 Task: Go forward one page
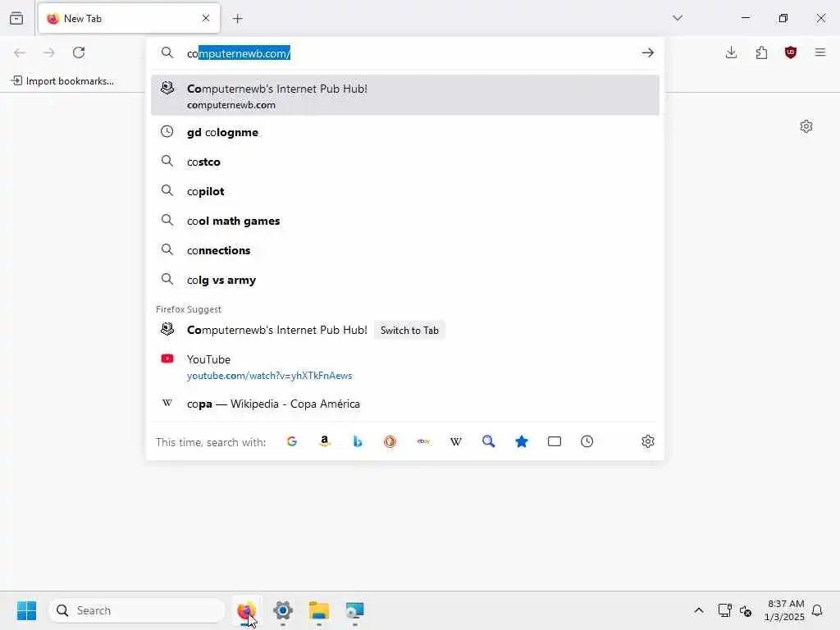pyautogui.click(x=48, y=52)
